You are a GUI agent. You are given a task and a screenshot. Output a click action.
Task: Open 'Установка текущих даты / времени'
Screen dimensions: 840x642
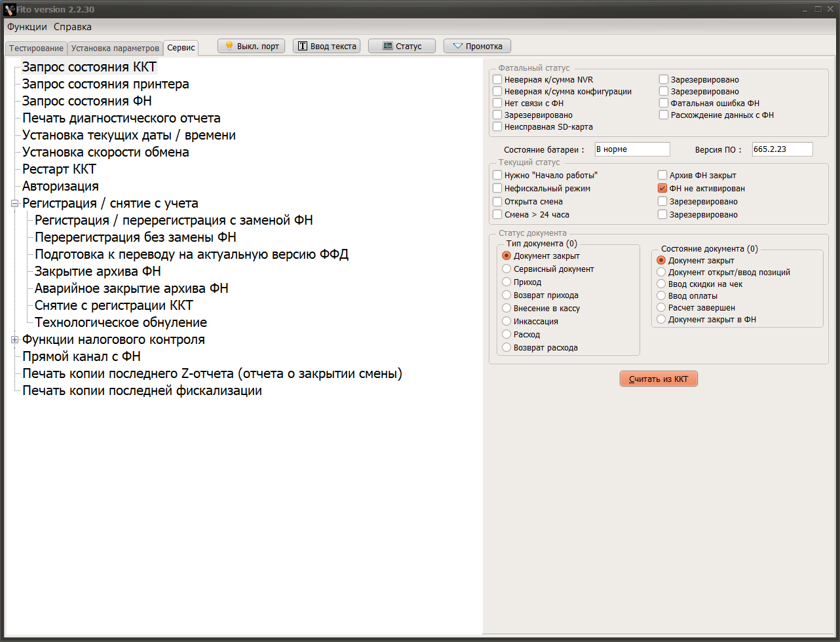click(x=129, y=135)
